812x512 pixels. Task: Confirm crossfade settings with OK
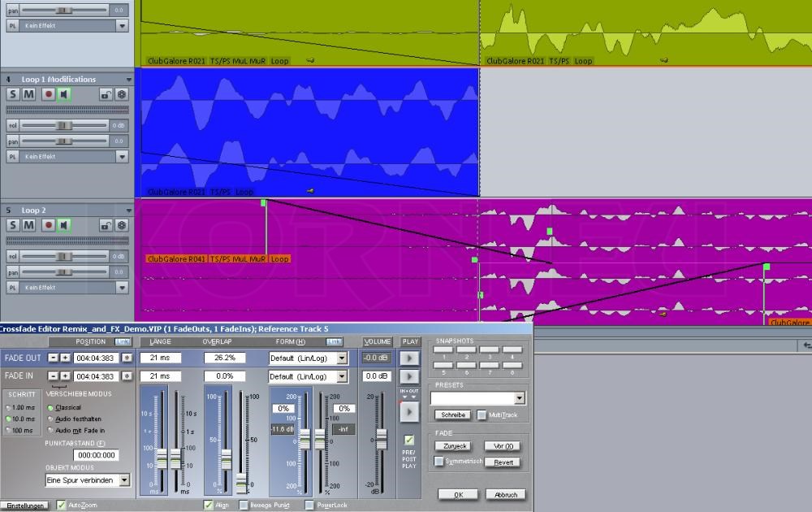[x=458, y=495]
